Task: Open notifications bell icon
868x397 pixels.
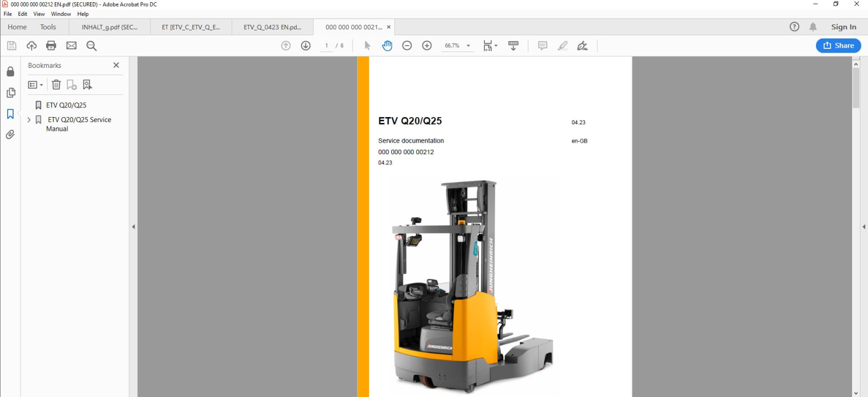Action: (813, 27)
